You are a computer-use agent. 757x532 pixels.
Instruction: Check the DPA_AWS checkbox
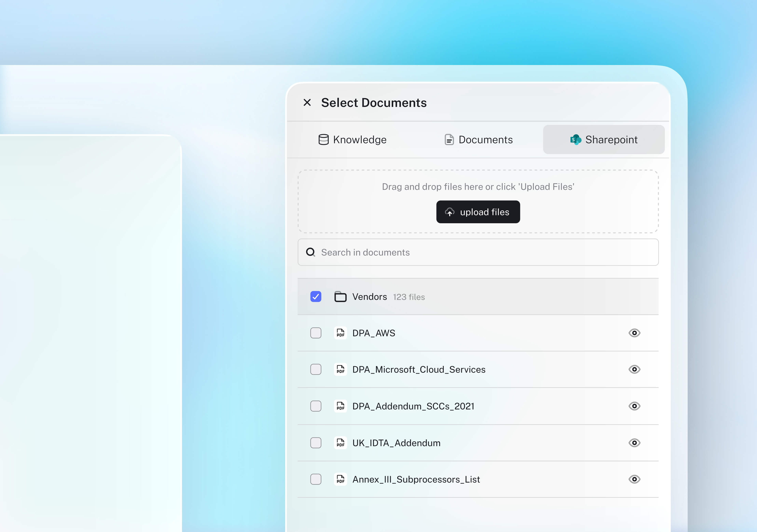[x=316, y=333]
